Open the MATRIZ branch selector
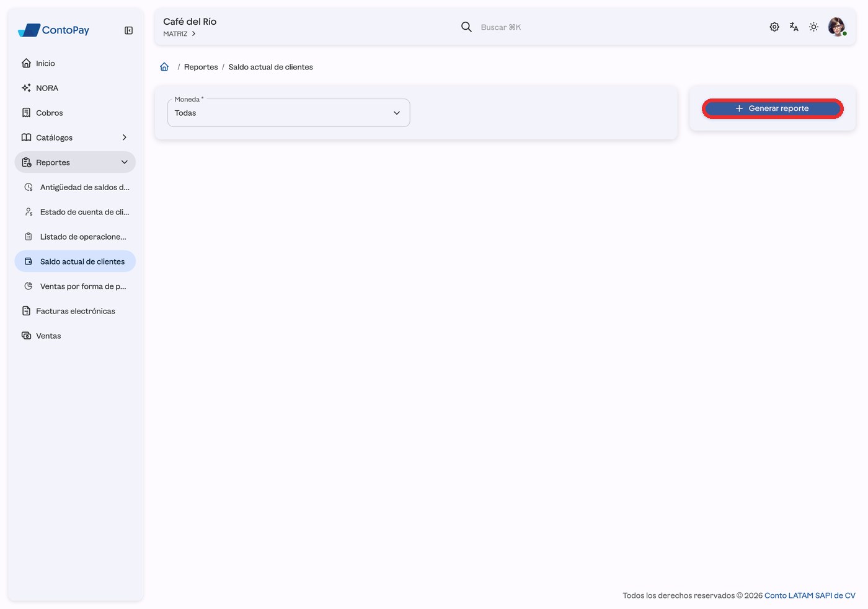 [x=179, y=34]
